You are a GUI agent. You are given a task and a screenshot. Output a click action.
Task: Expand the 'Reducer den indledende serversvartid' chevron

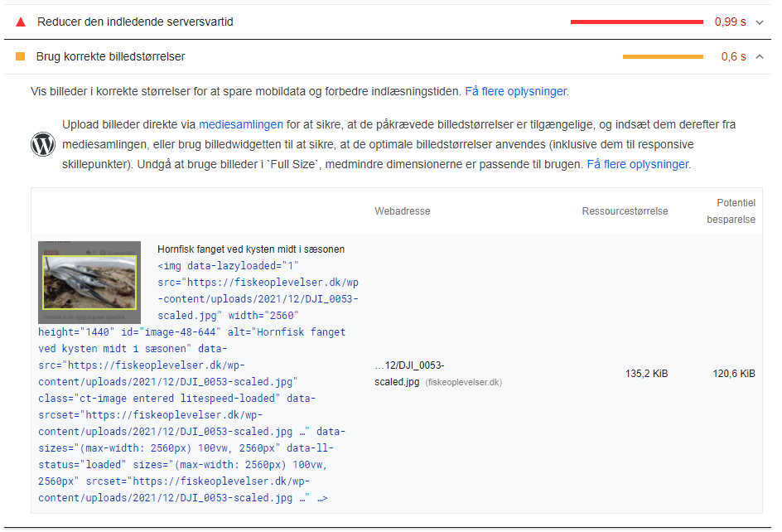pyautogui.click(x=760, y=22)
